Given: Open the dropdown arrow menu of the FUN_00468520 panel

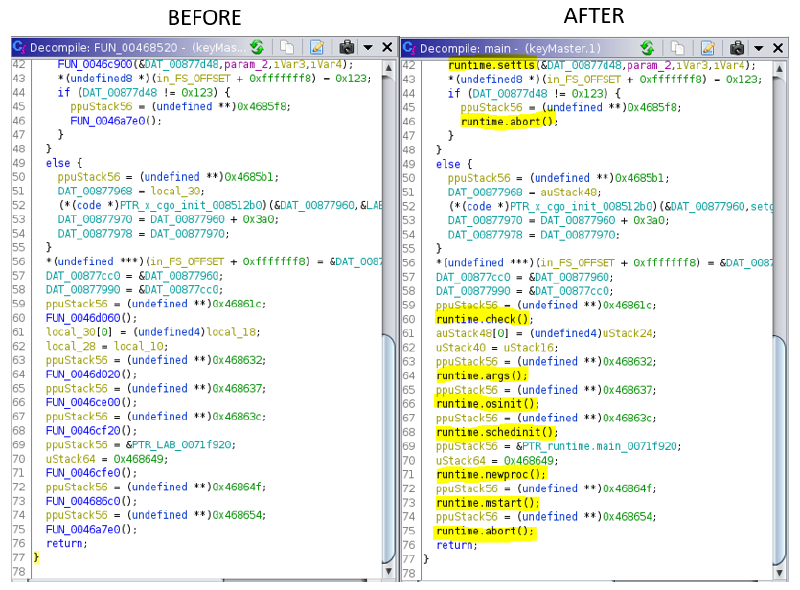Looking at the screenshot, I should 367,47.
